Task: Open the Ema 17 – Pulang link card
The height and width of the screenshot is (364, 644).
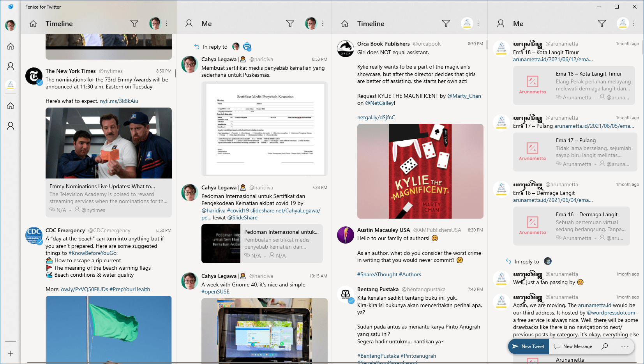Action: pyautogui.click(x=575, y=152)
